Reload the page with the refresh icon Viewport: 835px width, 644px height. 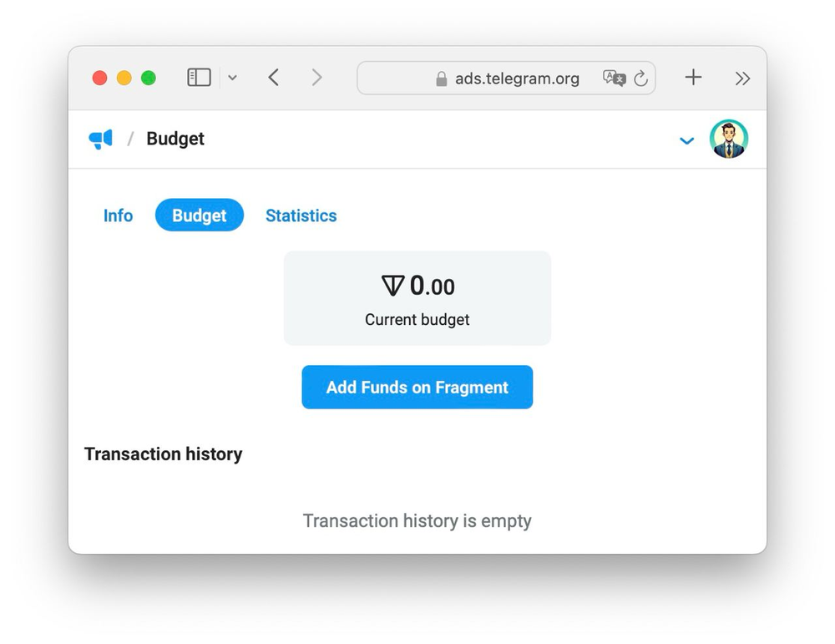point(640,78)
